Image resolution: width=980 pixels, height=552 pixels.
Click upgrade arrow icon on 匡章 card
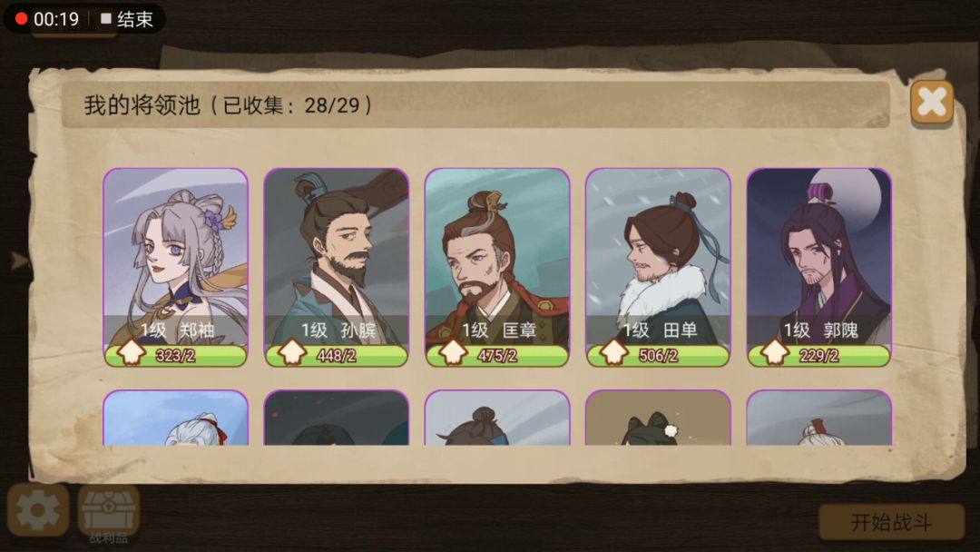tap(453, 352)
